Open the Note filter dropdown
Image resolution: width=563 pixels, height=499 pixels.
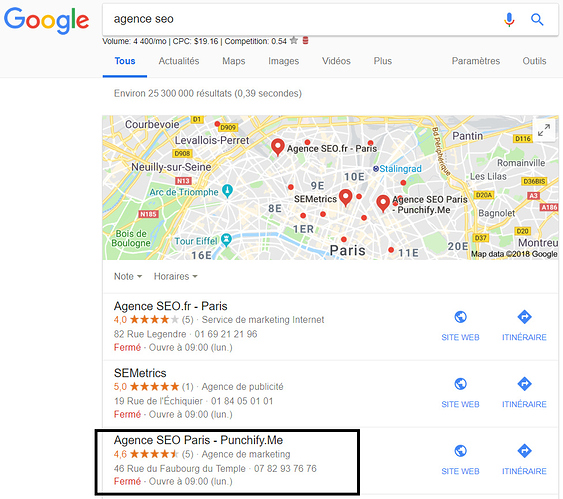tap(128, 276)
